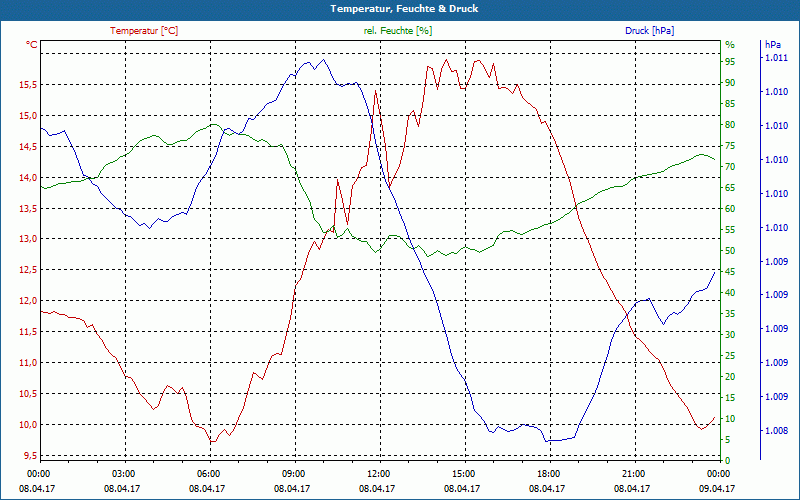Click the "15:00" time axis label
The image size is (800, 500).
(463, 474)
